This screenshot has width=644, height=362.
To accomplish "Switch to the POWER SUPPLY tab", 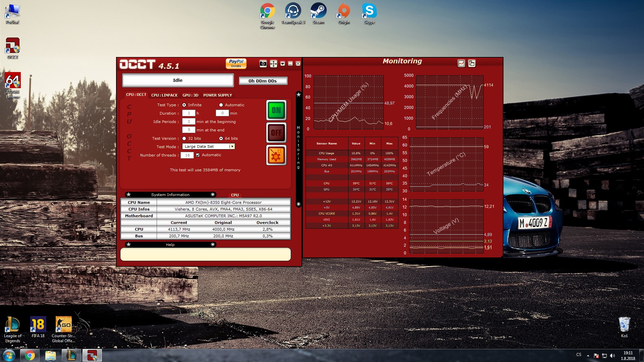I will click(x=217, y=95).
